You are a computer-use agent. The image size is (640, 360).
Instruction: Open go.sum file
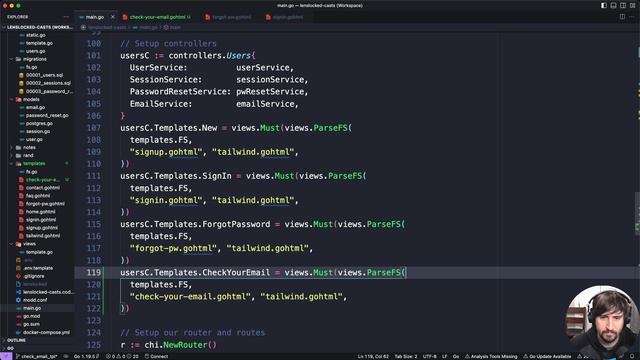(31, 324)
